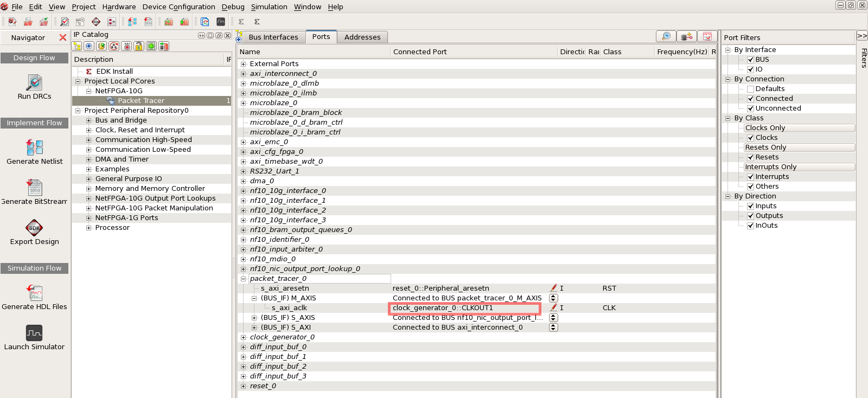Click the clock_generator_0::CLKOUT1 connected port field
868x398 pixels.
464,308
